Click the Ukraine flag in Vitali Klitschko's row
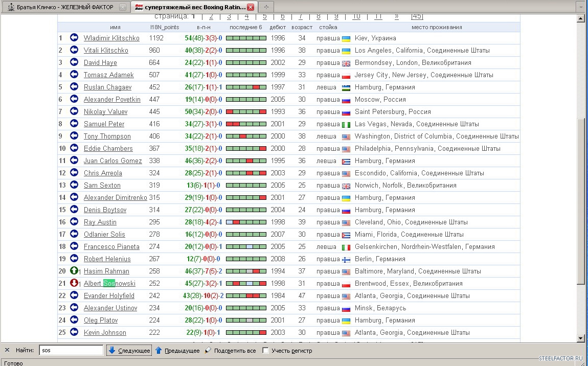 pyautogui.click(x=346, y=51)
